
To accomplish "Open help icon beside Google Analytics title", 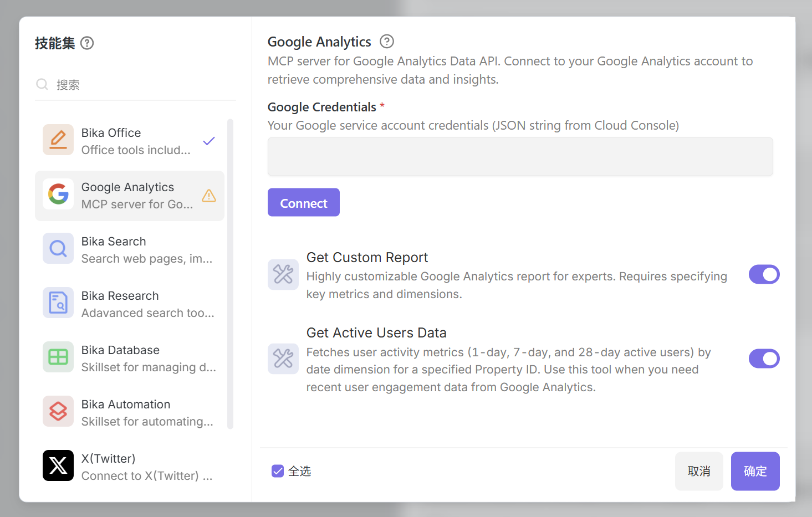I will coord(387,42).
